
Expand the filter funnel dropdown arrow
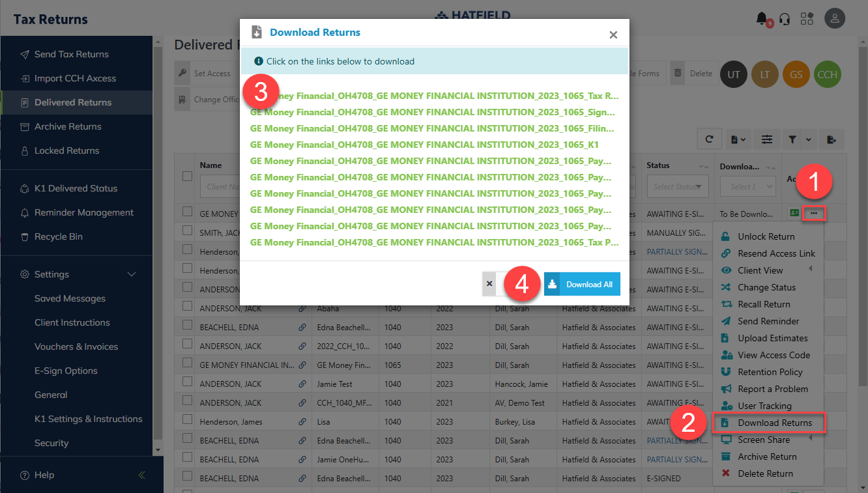(809, 139)
